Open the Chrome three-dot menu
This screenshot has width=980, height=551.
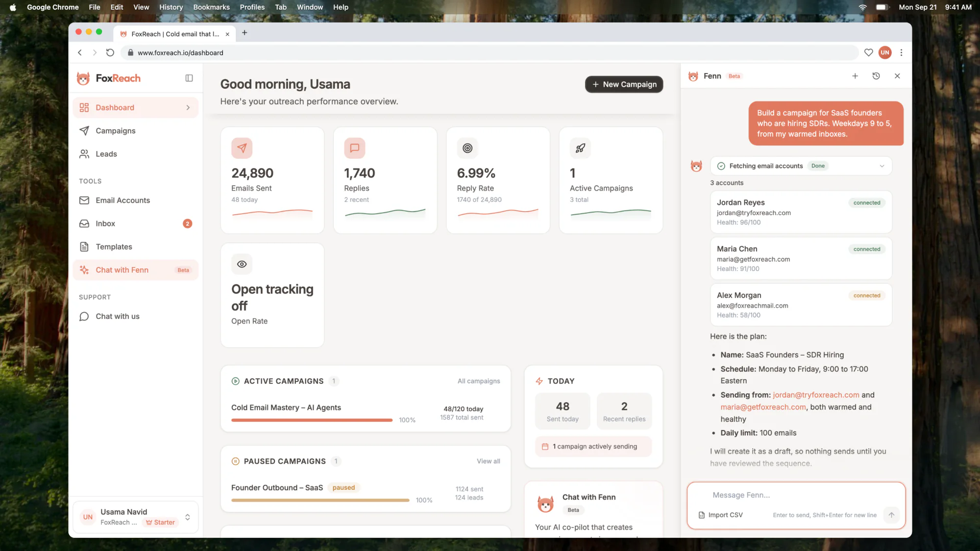[901, 53]
